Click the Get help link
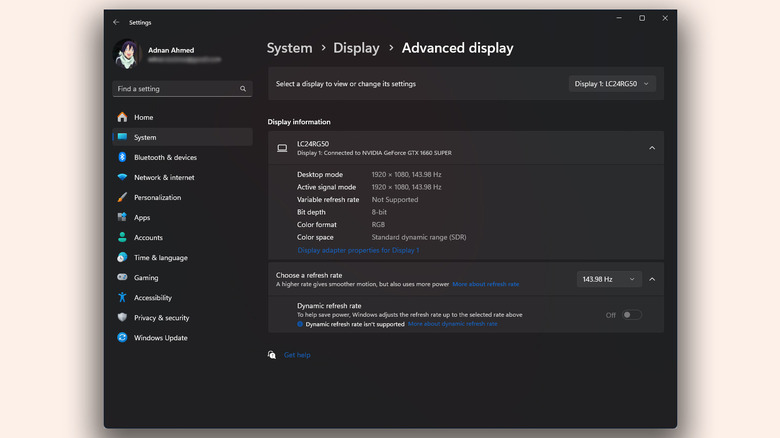Image resolution: width=780 pixels, height=438 pixels. pyautogui.click(x=297, y=355)
